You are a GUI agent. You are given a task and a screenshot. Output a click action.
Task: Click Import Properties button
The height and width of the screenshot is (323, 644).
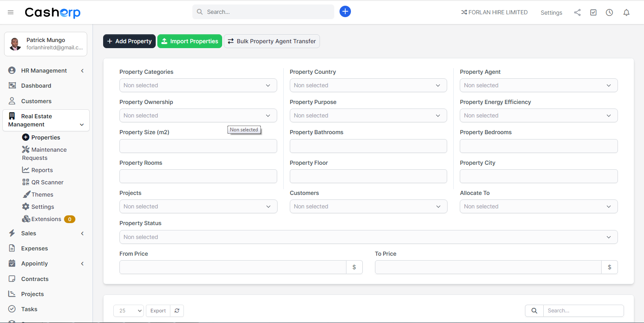click(x=190, y=41)
